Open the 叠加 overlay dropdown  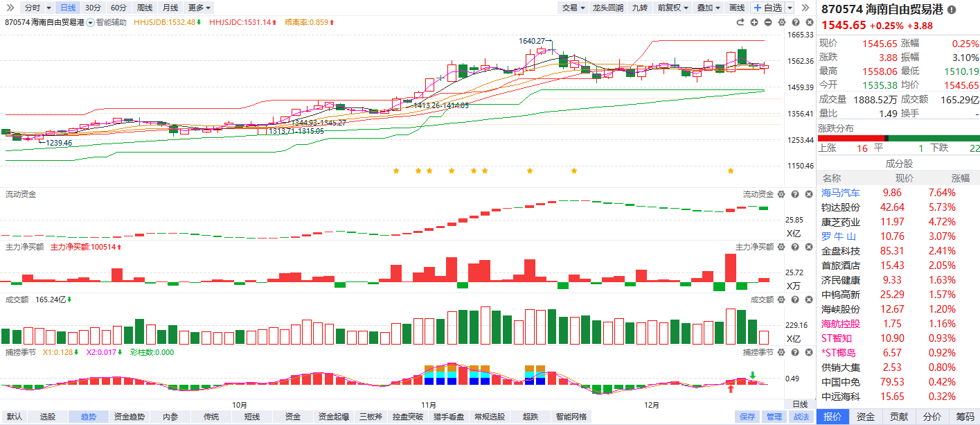click(x=708, y=8)
